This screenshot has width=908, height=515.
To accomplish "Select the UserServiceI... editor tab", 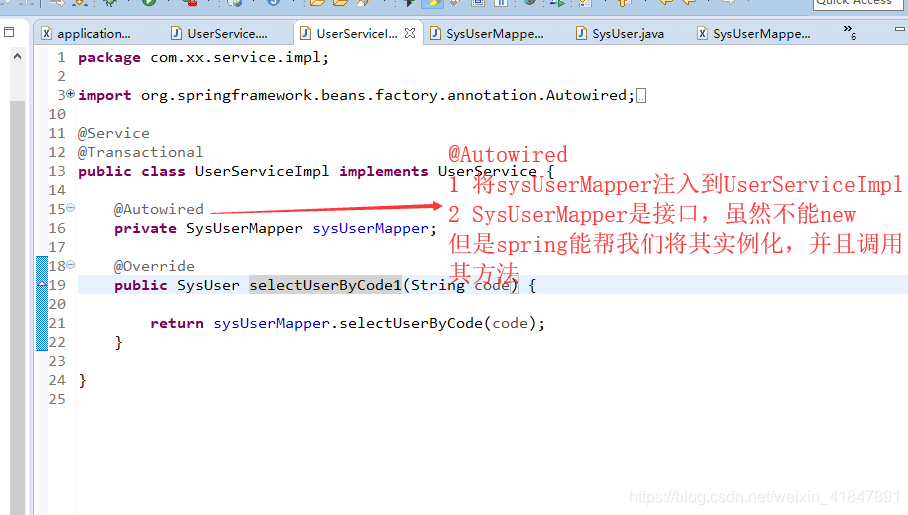I will pyautogui.click(x=350, y=34).
